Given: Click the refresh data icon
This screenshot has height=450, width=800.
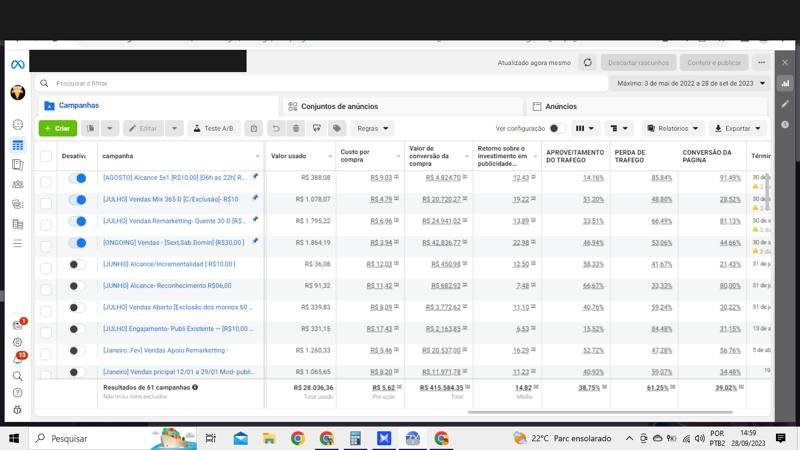Looking at the screenshot, I should [588, 63].
